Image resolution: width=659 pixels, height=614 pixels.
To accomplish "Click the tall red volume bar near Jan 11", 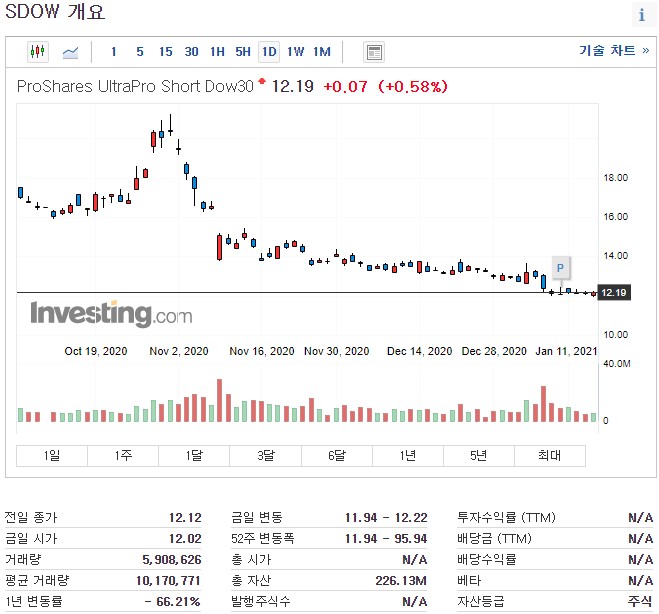I will click(543, 404).
